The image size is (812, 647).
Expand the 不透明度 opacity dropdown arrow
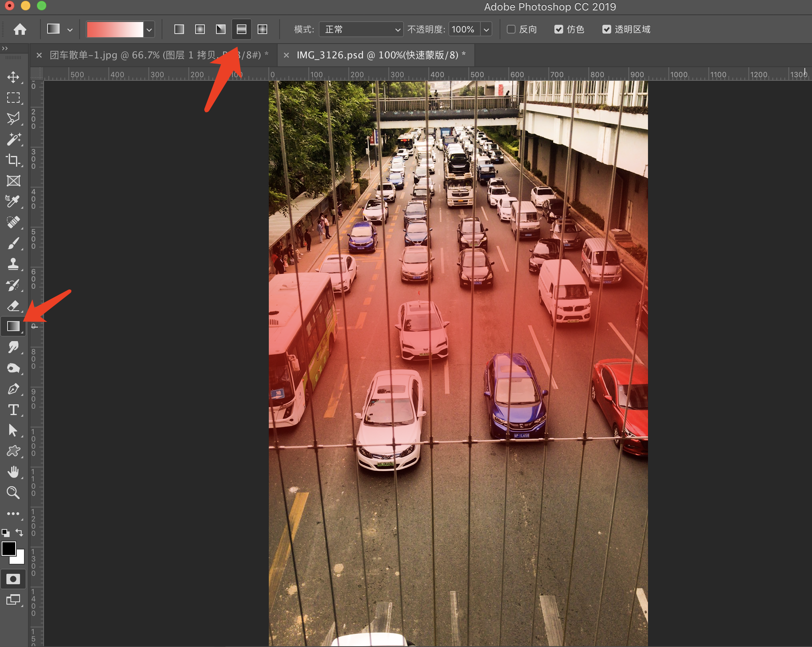[486, 29]
